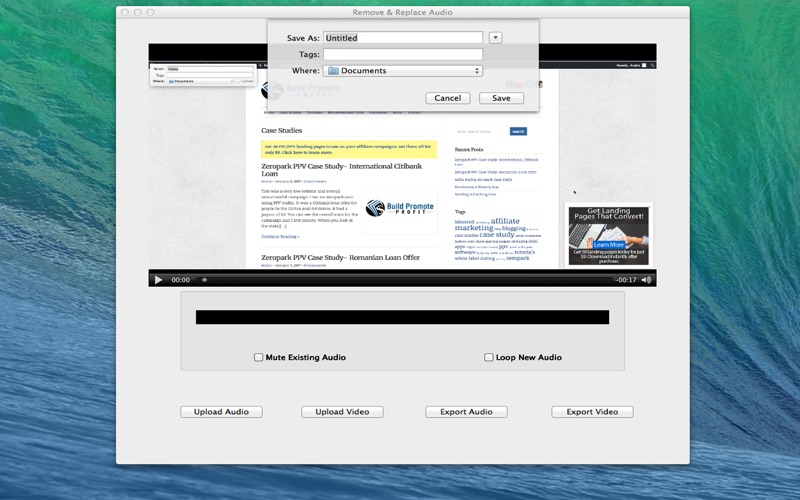Screen dimensions: 800x500
Task: Click Cancel in the save dialog
Action: click(x=447, y=98)
